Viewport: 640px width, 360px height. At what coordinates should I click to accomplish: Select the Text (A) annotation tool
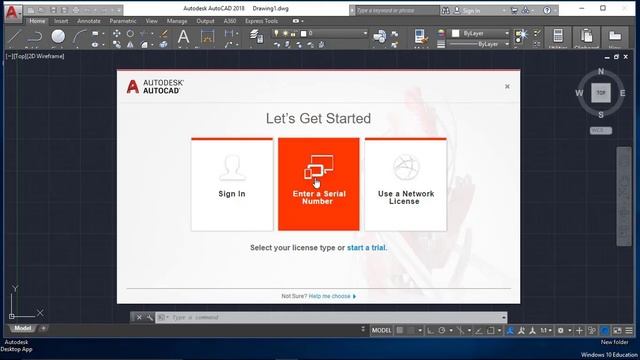183,37
